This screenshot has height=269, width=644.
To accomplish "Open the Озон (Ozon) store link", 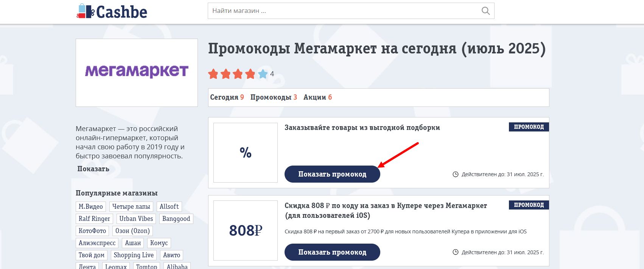I will (x=132, y=231).
